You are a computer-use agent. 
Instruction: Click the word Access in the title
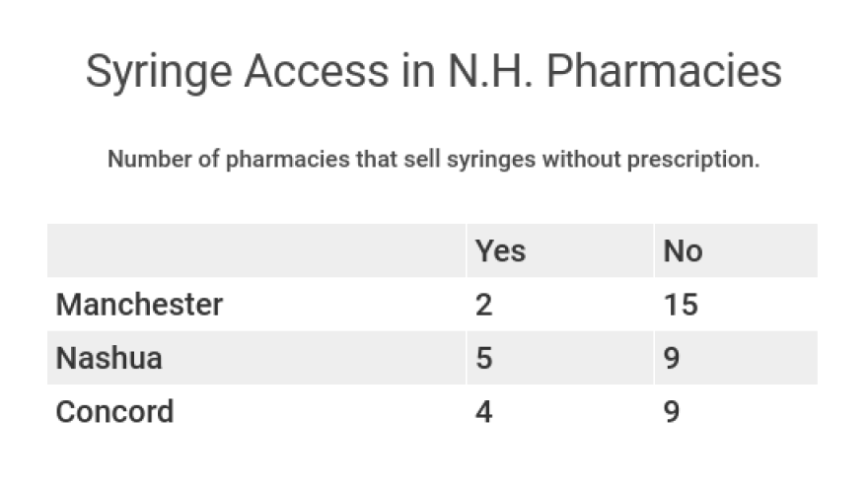coord(317,71)
